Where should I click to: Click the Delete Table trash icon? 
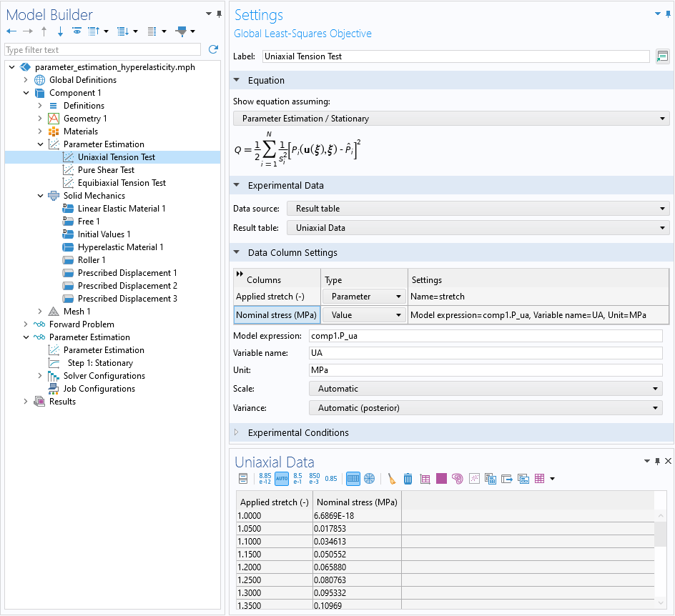point(408,478)
